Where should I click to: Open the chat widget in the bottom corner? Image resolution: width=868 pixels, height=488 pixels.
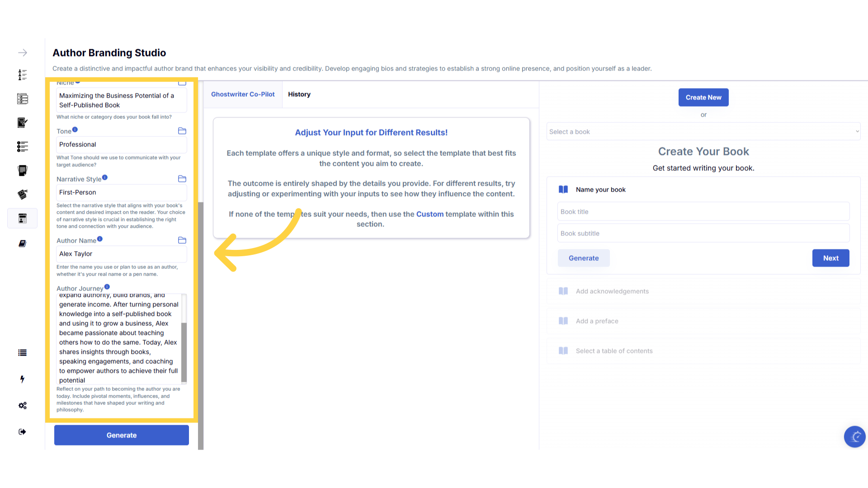click(854, 436)
